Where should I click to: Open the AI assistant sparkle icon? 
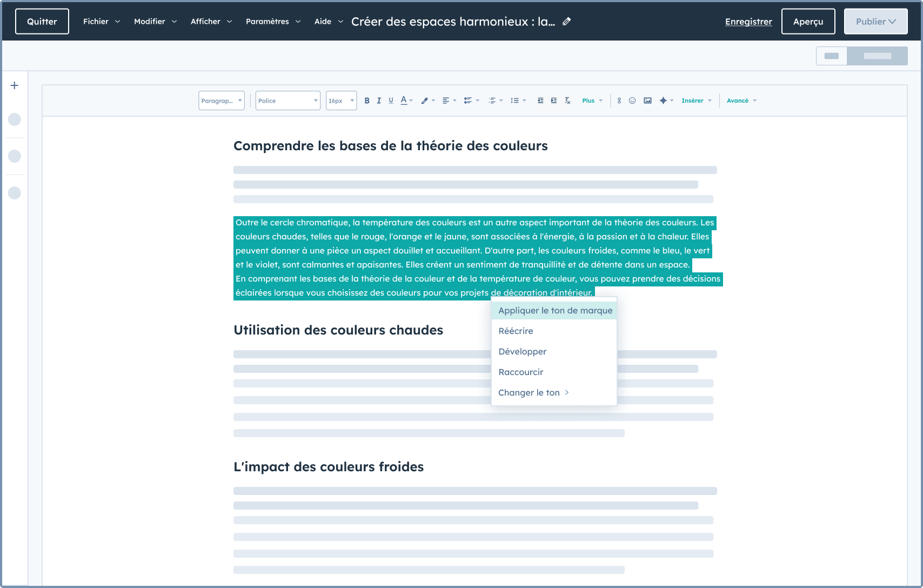click(x=663, y=101)
